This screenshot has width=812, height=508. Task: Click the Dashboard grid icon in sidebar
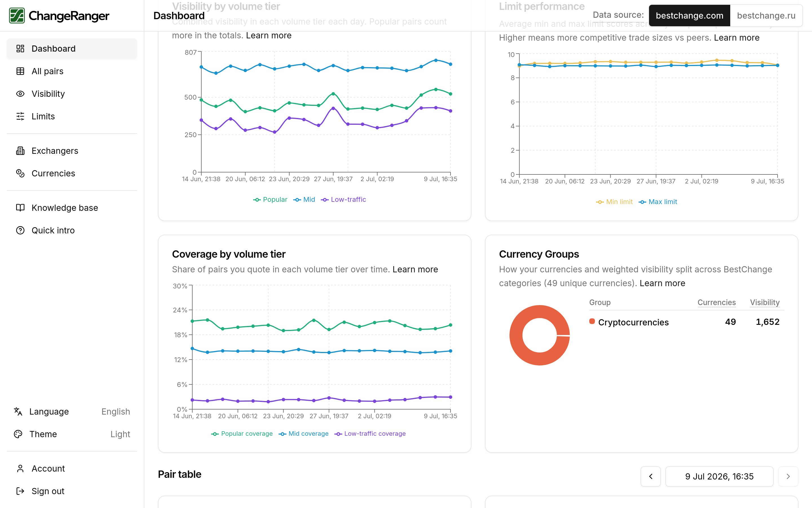coord(21,49)
